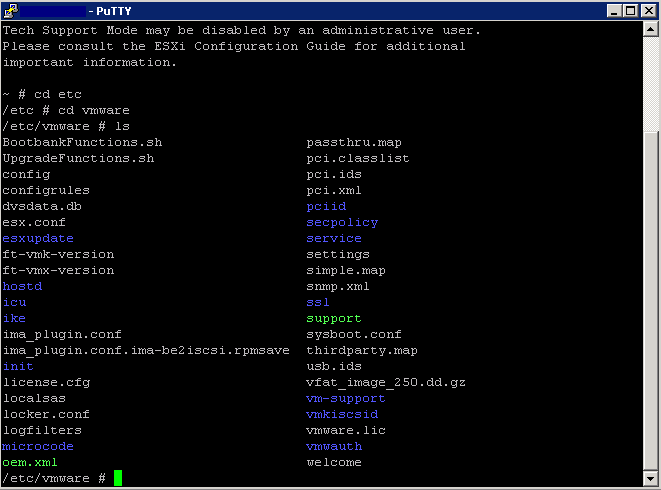661x490 pixels.
Task: Click the last /etc/vmware # prompt
Action: point(54,478)
